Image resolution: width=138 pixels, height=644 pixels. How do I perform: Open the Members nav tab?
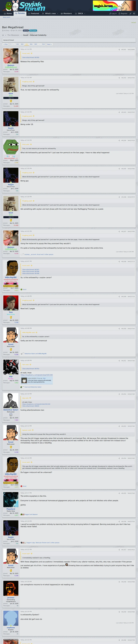pos(66,14)
